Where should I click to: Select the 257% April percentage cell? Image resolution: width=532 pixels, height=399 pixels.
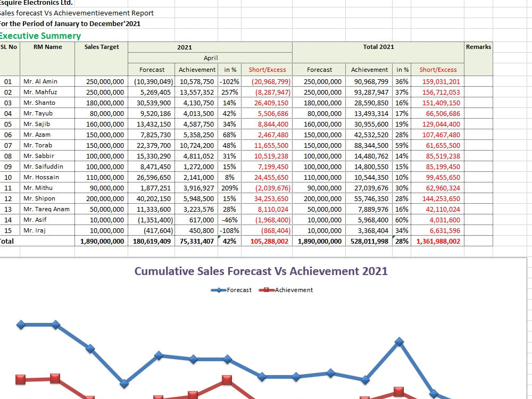coord(230,92)
